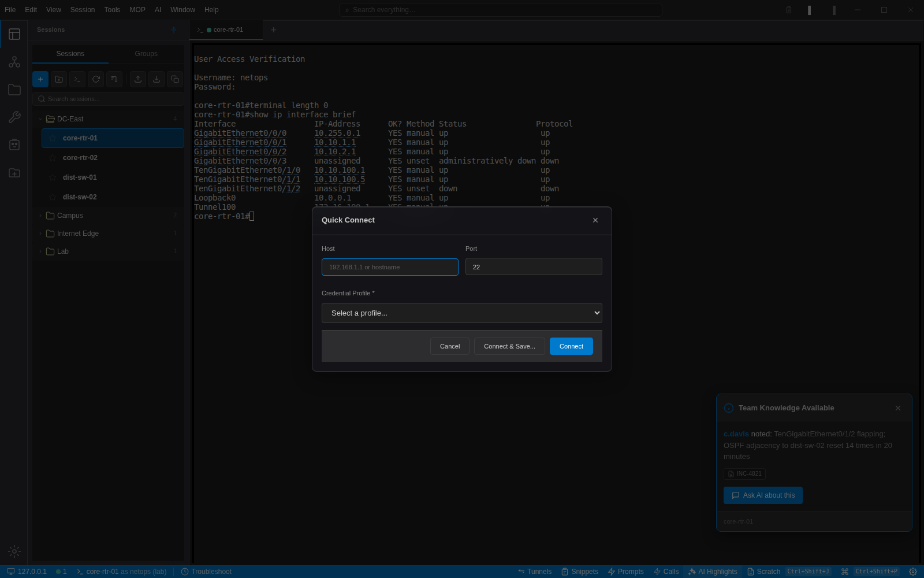Open the AI menu

click(x=158, y=10)
